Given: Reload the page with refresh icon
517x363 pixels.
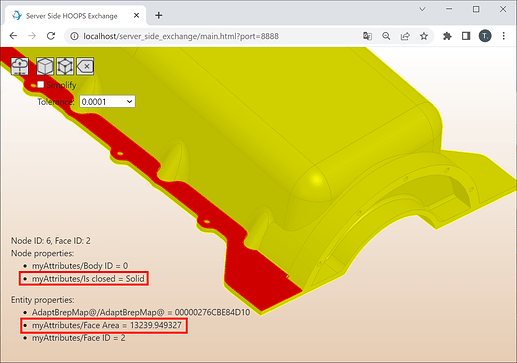Looking at the screenshot, I should click(51, 36).
